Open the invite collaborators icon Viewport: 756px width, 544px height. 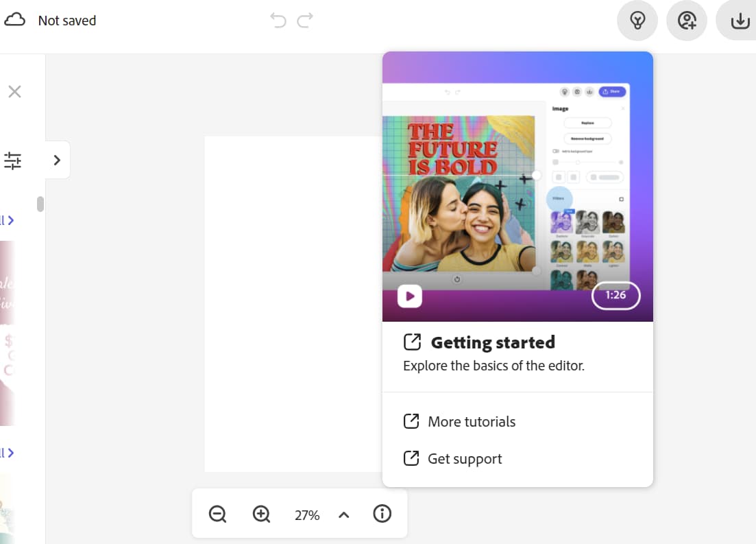point(687,21)
